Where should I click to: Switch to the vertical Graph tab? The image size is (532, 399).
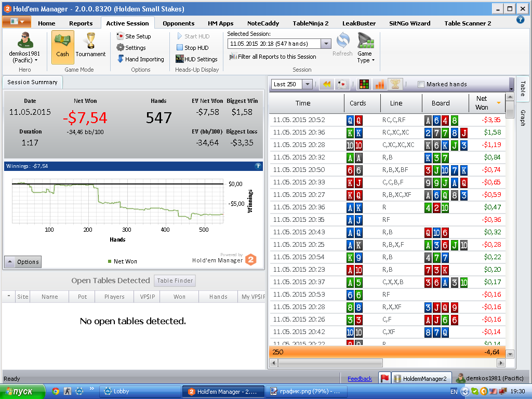tap(523, 118)
